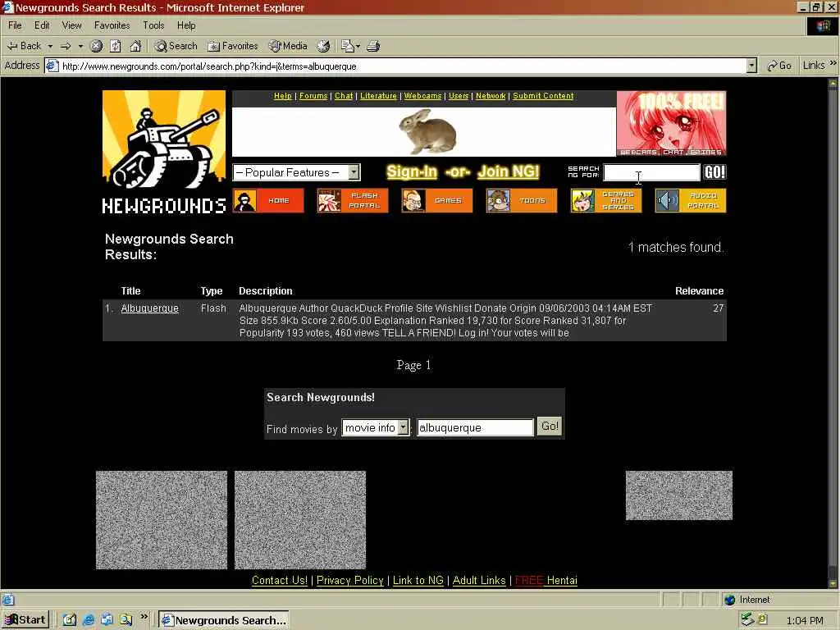Open the Help menu
840x630 pixels.
pos(186,25)
